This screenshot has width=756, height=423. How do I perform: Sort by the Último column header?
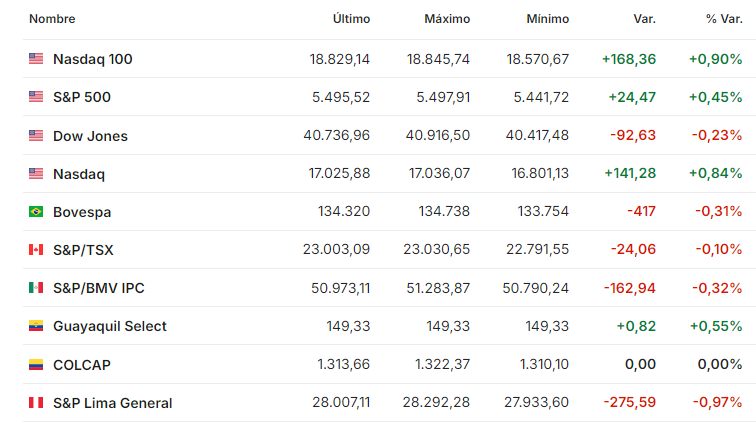click(x=351, y=19)
